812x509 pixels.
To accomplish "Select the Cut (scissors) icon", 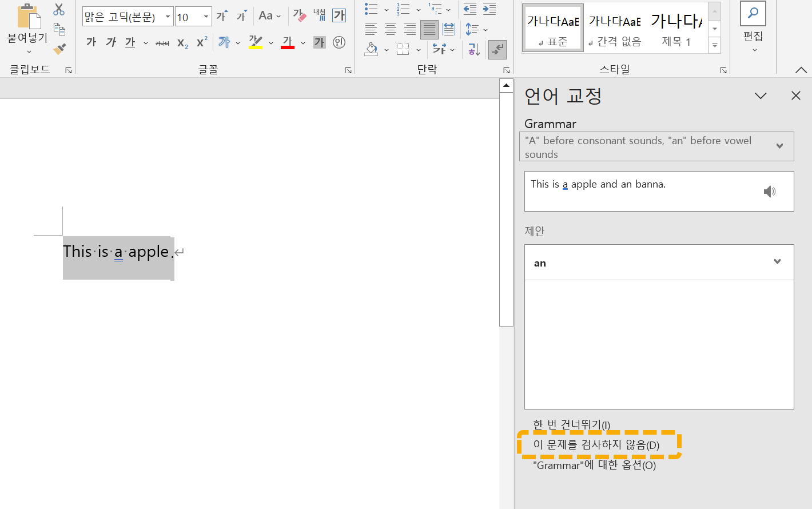I will click(59, 9).
